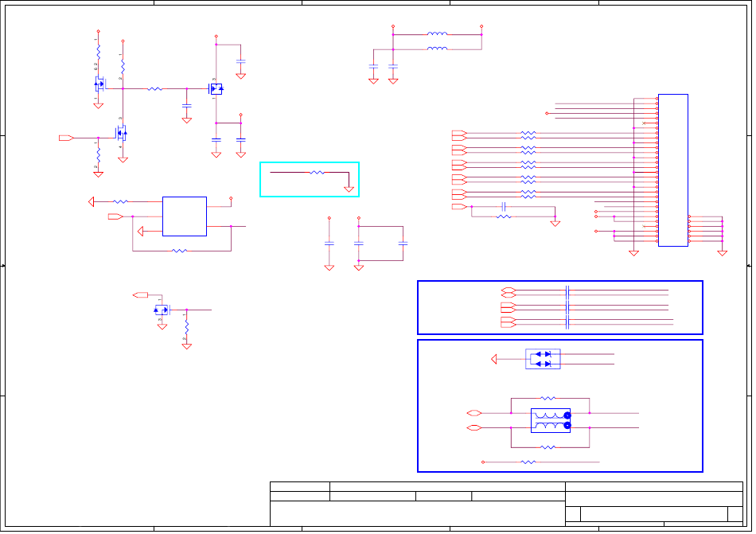Click the input port wired to the square IC
This screenshot has width=756, height=534.
point(115,216)
